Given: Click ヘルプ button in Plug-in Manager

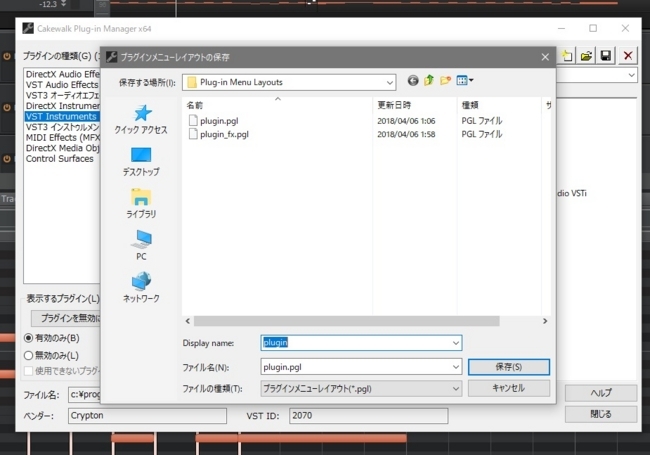Looking at the screenshot, I should point(601,392).
